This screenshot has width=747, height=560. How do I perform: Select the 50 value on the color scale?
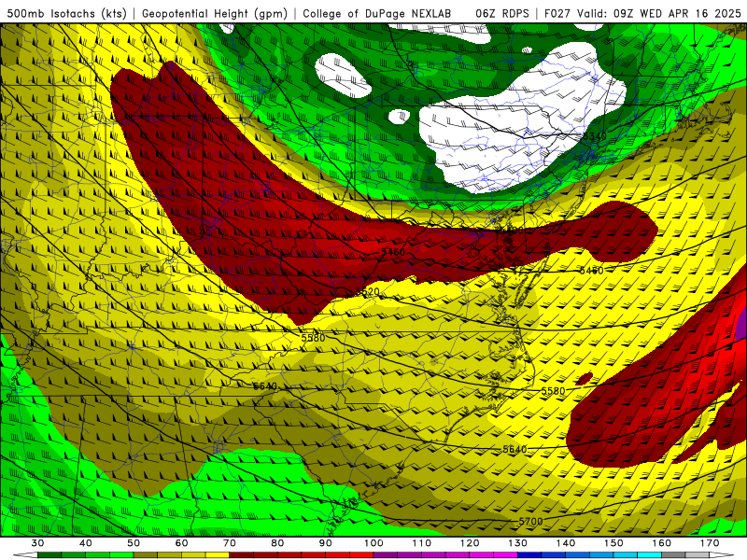[134, 543]
